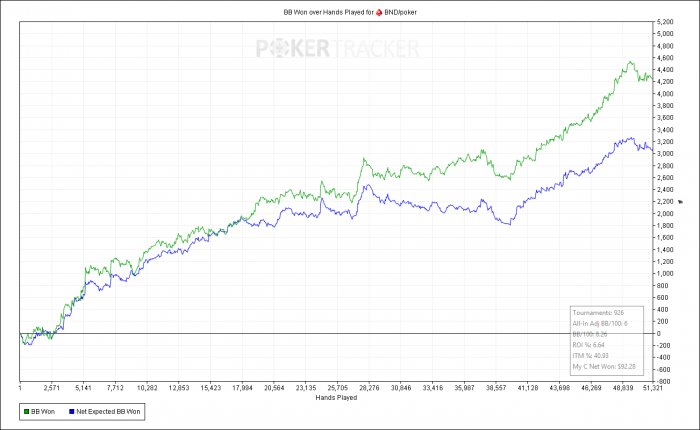Click the 'My C Net Won: $92.28' stat
Screen dimensions: 700x430
(x=604, y=367)
